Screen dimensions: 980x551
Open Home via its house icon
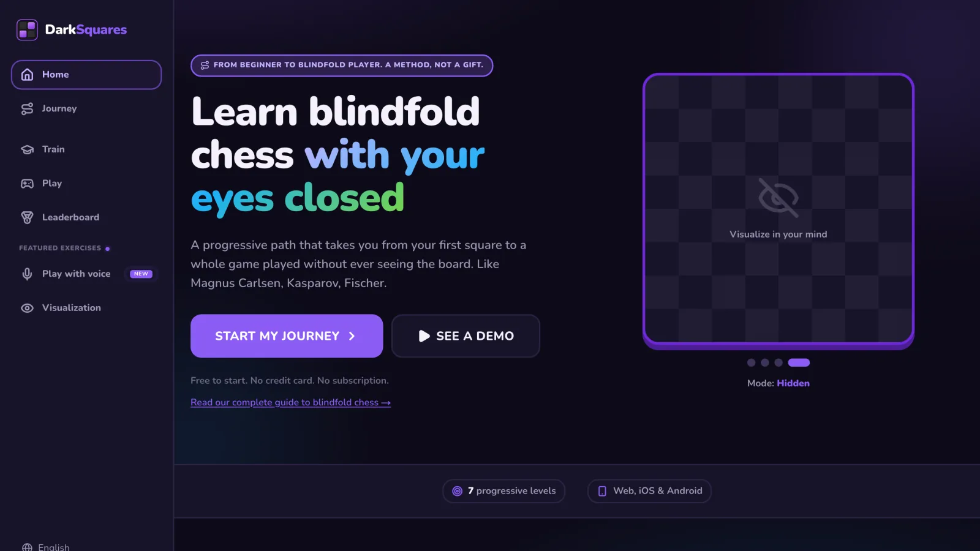coord(27,75)
